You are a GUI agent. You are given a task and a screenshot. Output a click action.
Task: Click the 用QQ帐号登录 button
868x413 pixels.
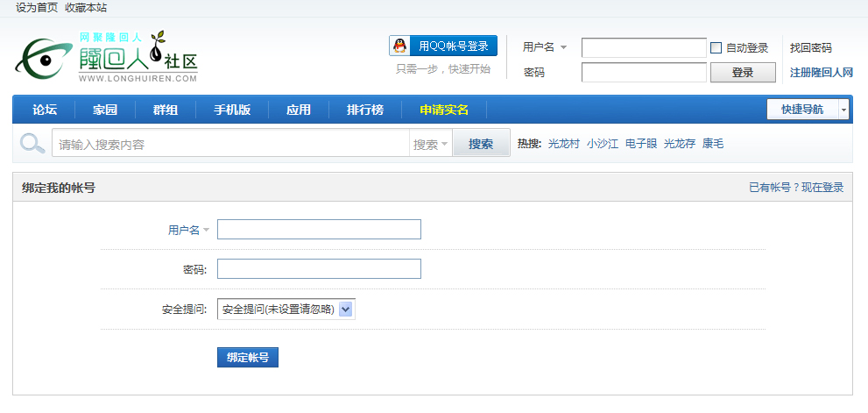[x=443, y=46]
